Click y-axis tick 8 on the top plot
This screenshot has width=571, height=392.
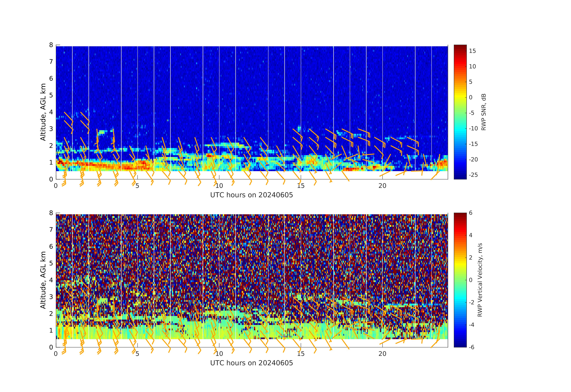coord(51,45)
